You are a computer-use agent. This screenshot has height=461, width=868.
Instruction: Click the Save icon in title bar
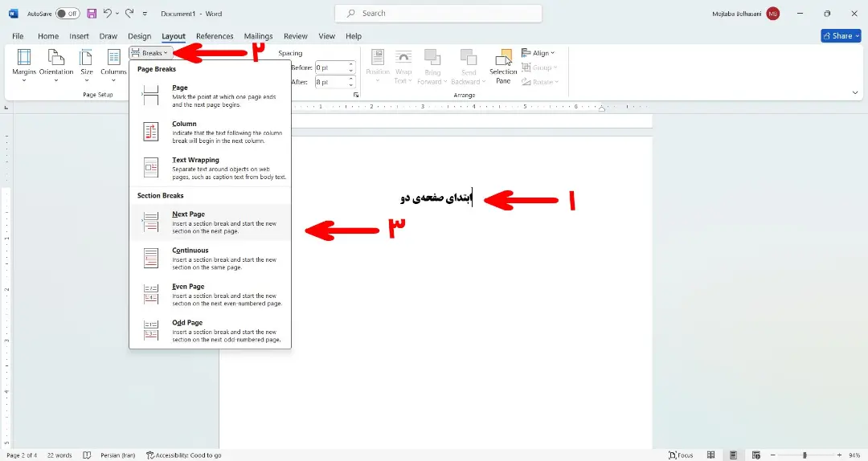(x=92, y=14)
